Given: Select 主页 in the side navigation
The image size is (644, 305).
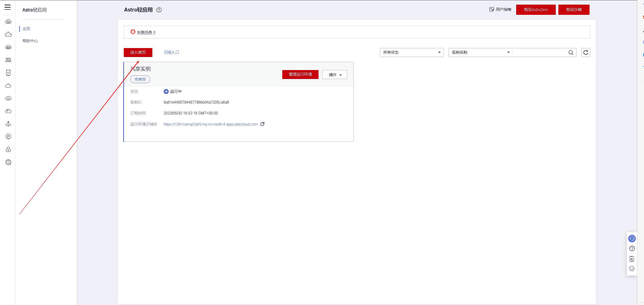Looking at the screenshot, I should tap(26, 29).
